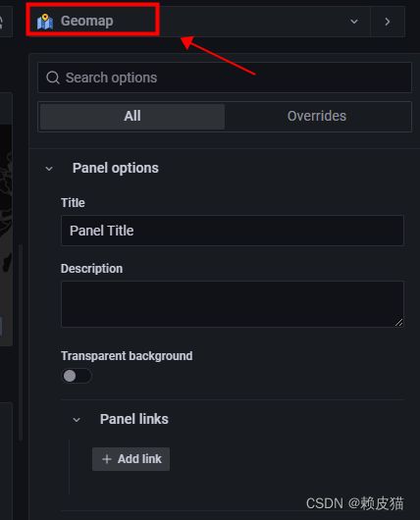Click the Panel links heading
This screenshot has width=420, height=520.
pos(134,419)
